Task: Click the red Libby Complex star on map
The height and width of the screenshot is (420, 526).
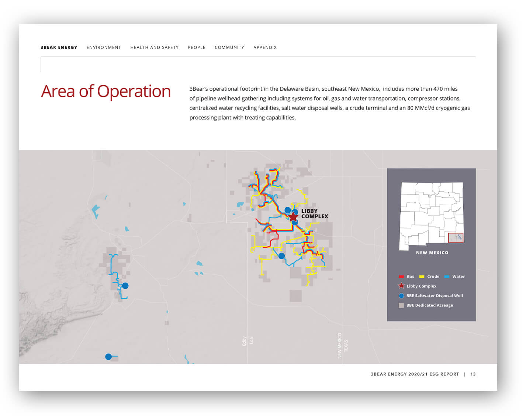Action: (293, 217)
